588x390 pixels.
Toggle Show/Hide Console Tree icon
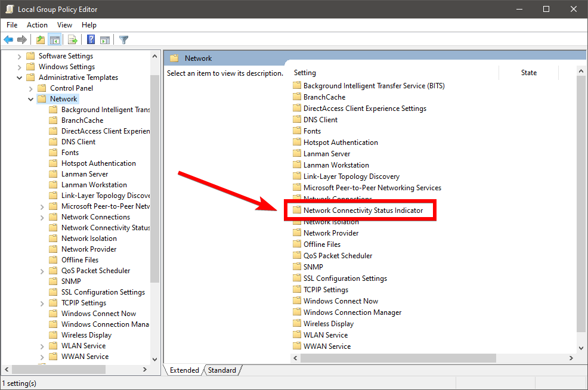pos(54,40)
